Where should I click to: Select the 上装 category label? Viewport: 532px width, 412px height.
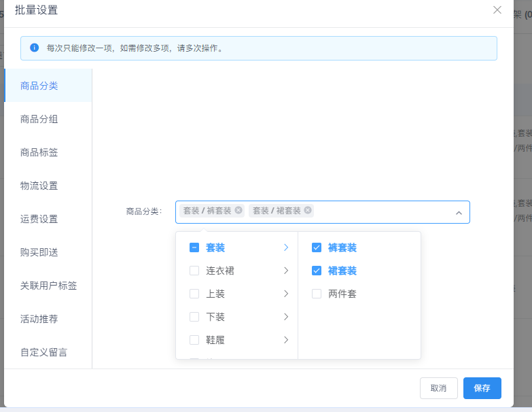tap(215, 294)
